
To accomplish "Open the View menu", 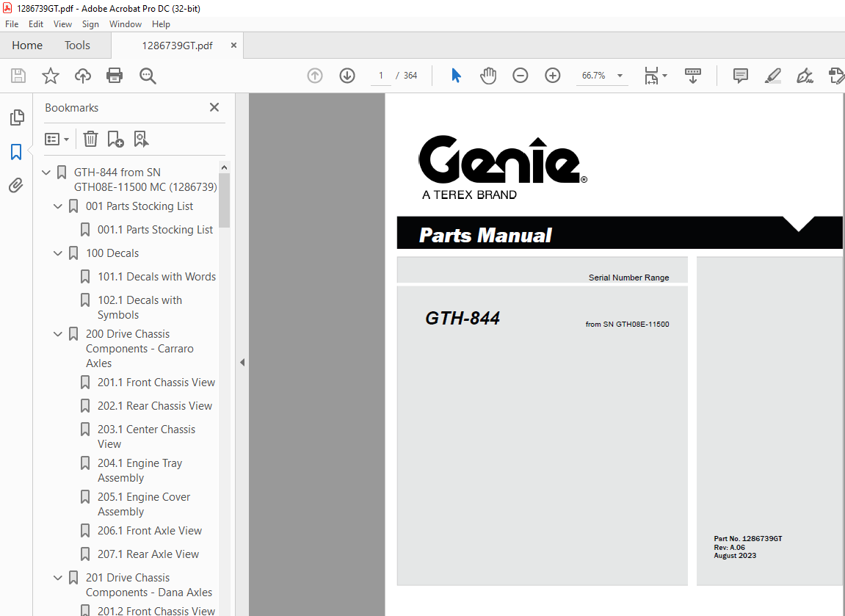I will coord(62,24).
